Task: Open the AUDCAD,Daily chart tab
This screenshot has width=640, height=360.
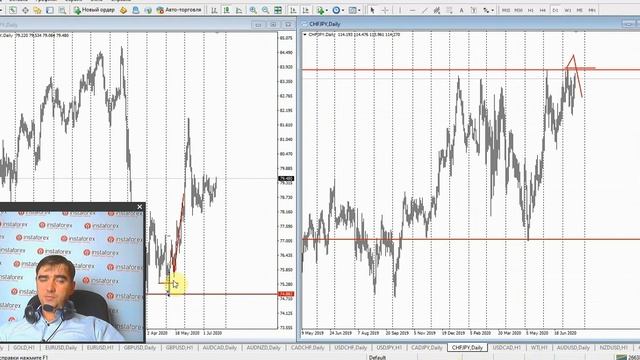Action: tap(220, 348)
